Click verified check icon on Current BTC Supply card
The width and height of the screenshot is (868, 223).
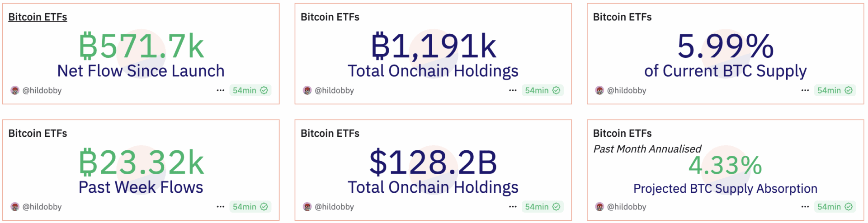(x=849, y=90)
